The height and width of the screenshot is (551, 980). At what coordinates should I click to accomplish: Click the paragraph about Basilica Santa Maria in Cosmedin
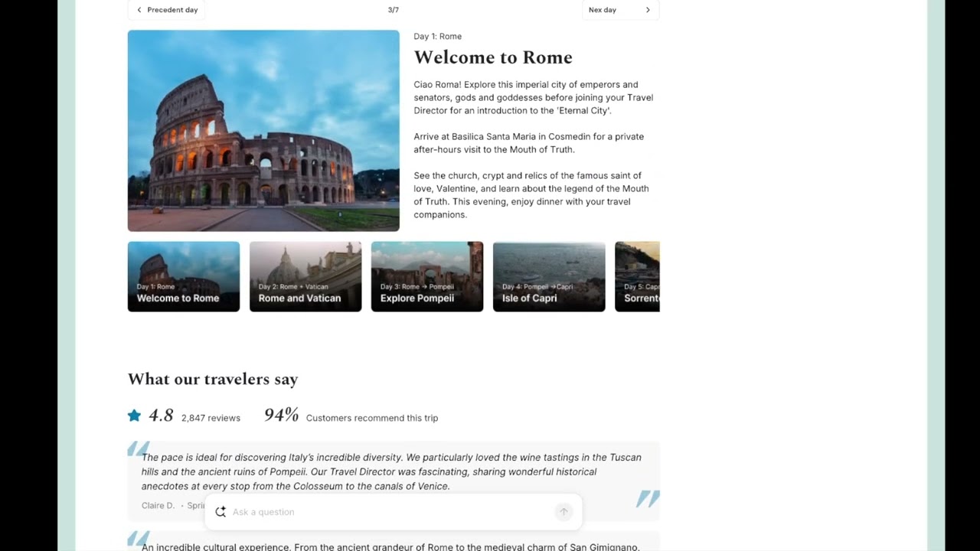tap(529, 143)
